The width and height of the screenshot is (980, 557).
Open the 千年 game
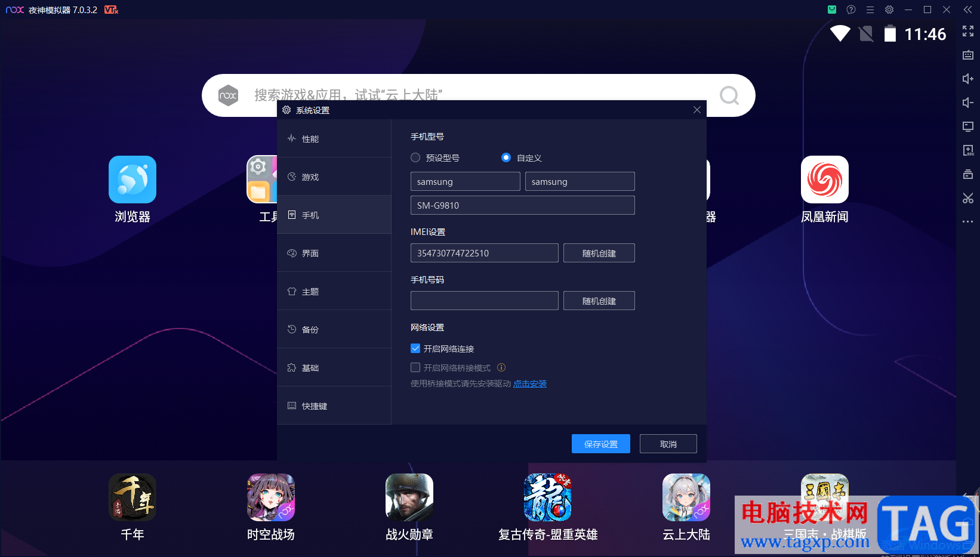point(132,497)
